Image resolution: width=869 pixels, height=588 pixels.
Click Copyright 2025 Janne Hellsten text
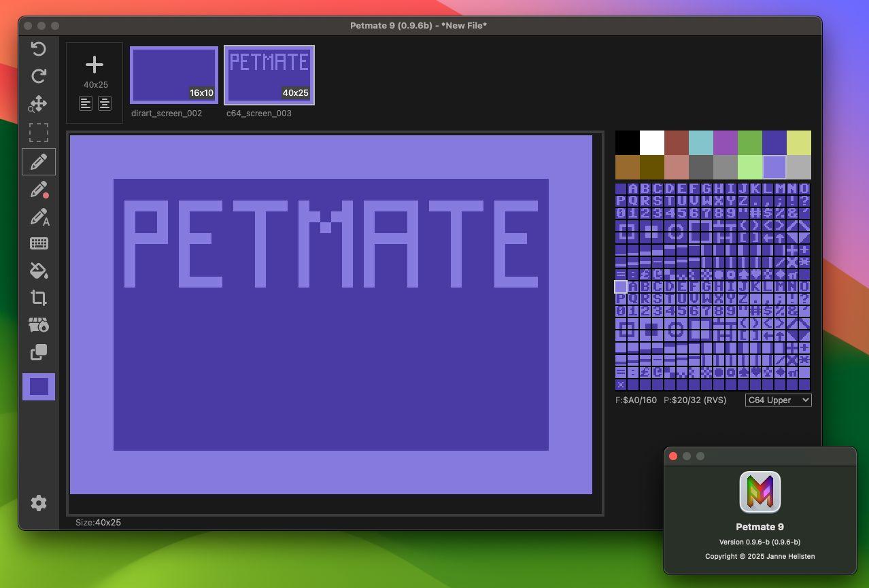(x=760, y=556)
